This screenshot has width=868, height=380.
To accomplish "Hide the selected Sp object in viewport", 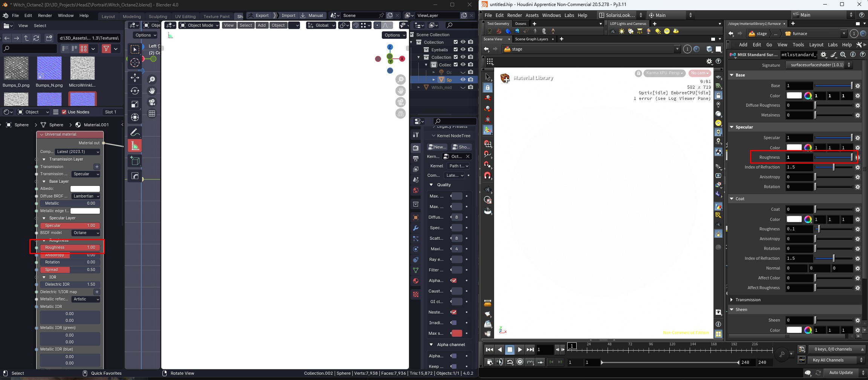I will tap(463, 80).
